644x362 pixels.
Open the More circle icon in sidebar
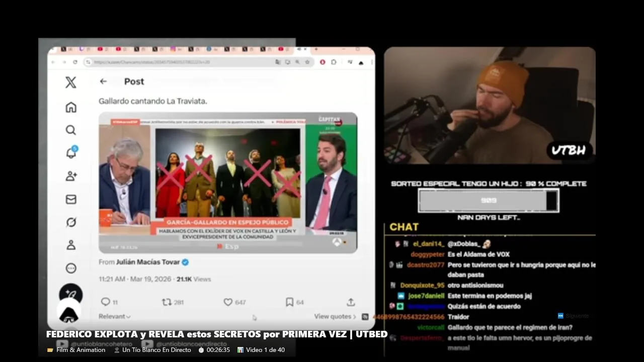point(71,268)
